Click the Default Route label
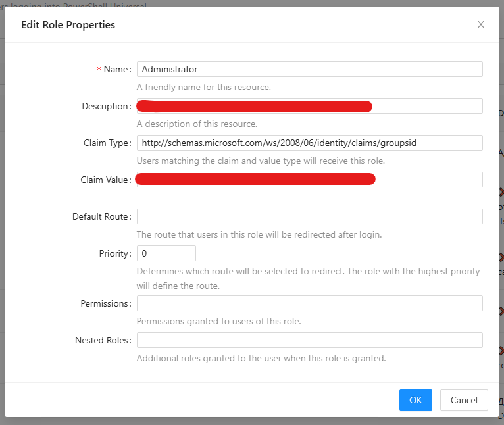504x425 pixels. (101, 216)
